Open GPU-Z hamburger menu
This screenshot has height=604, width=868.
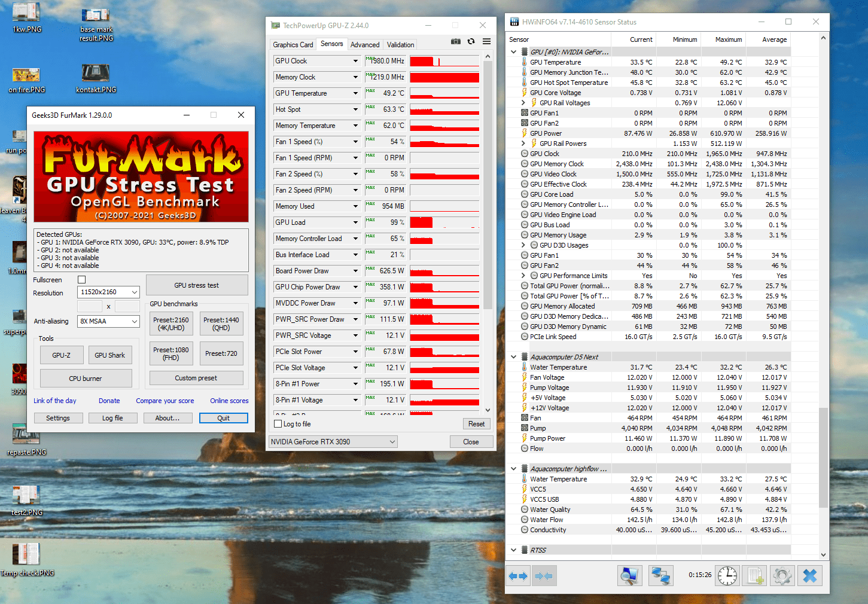tap(487, 41)
